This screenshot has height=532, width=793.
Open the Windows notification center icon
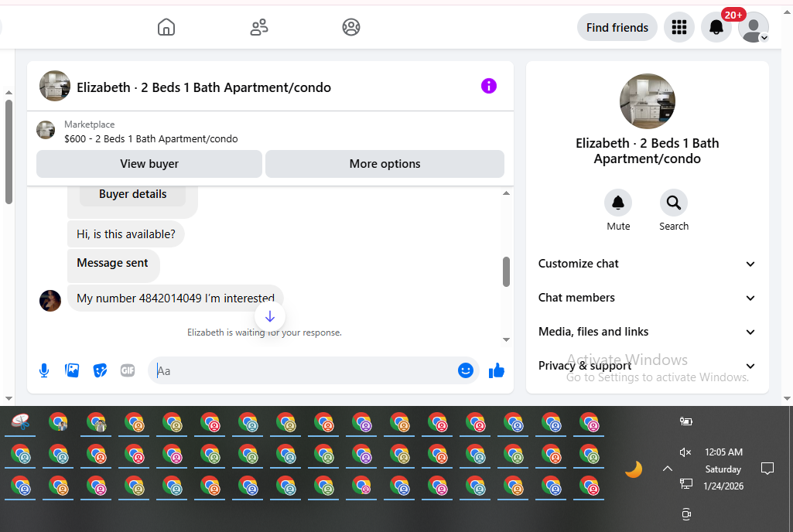point(767,469)
